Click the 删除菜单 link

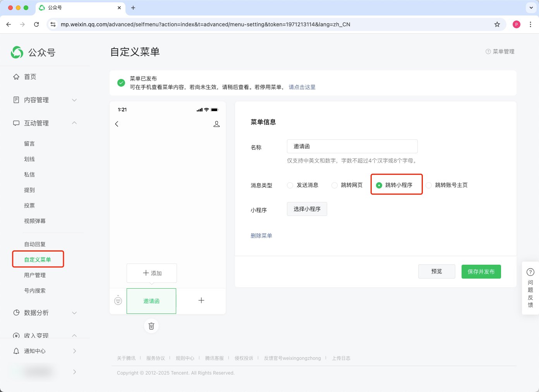(x=261, y=236)
